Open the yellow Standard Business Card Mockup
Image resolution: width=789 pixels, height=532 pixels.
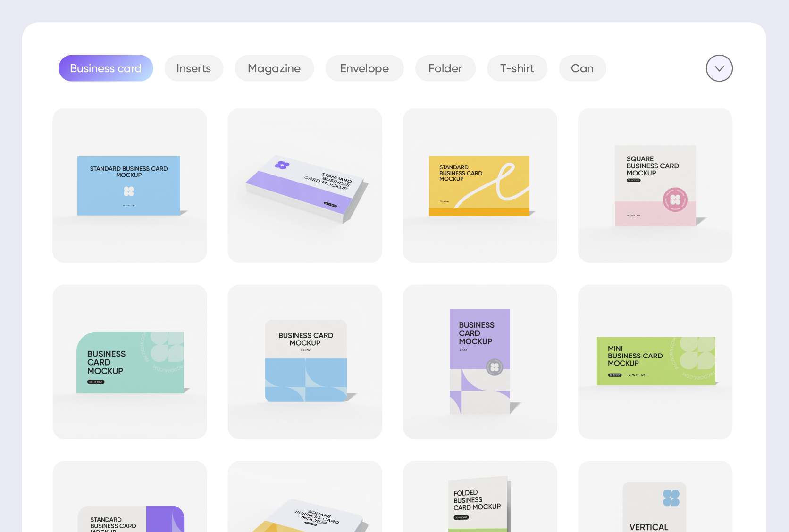[480, 185]
